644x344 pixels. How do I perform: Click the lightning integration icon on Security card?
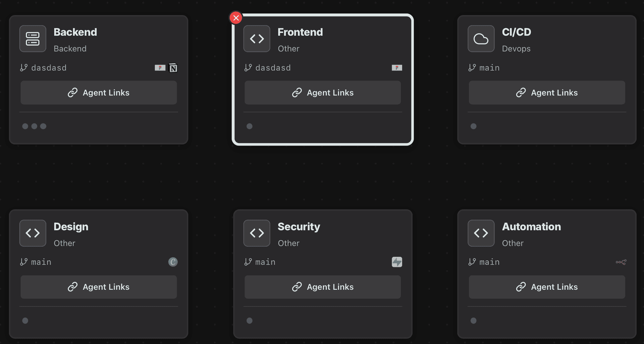coord(397,262)
